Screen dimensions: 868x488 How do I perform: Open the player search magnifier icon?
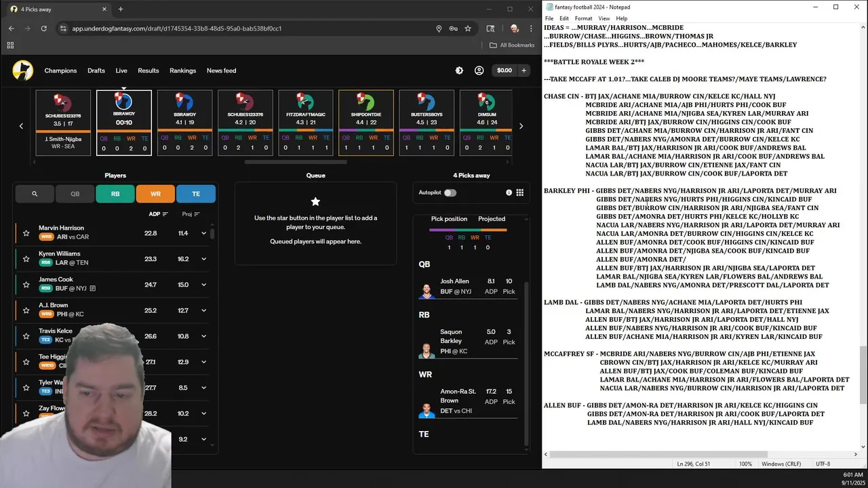pyautogui.click(x=35, y=194)
